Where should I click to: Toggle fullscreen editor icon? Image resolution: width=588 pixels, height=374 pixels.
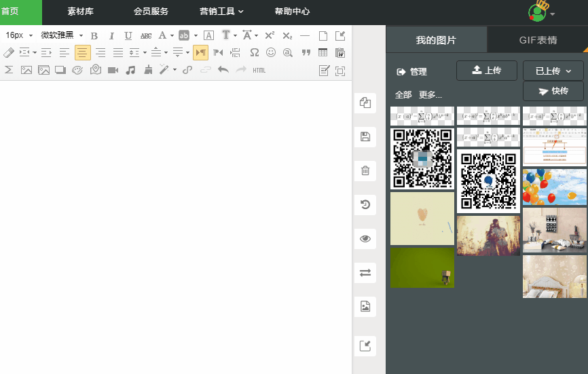coord(340,71)
